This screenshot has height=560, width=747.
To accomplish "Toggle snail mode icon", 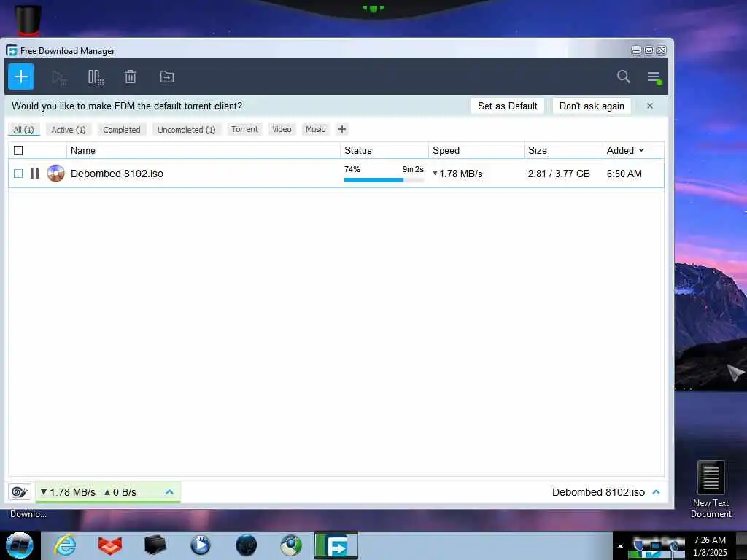I will 20,492.
